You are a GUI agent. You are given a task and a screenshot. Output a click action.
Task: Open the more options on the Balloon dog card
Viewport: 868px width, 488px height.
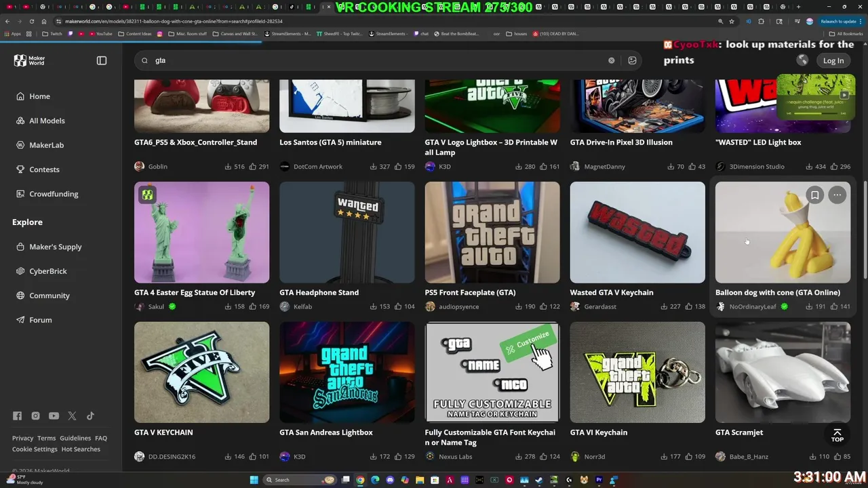click(837, 195)
